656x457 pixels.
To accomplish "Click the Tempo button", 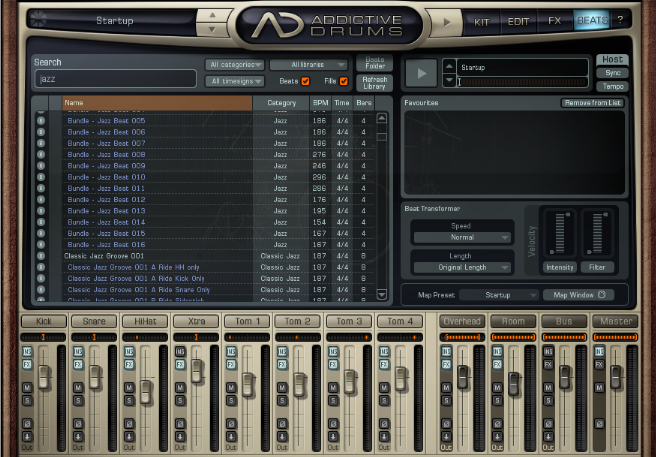I will (x=612, y=86).
